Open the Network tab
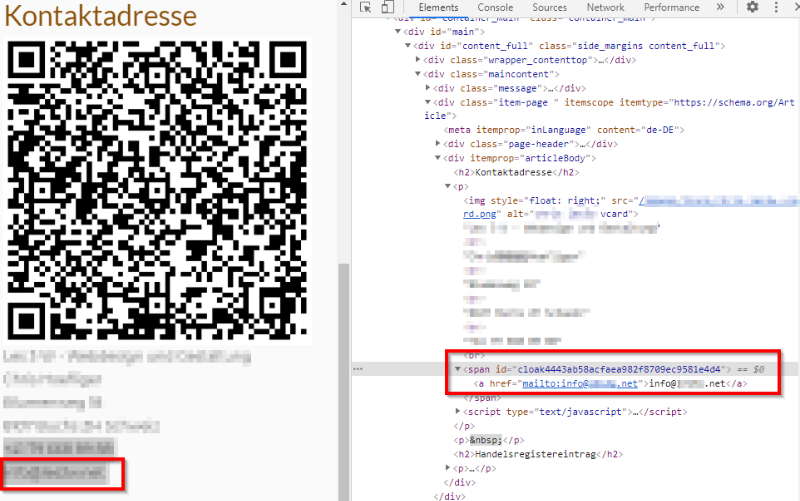 tap(605, 7)
